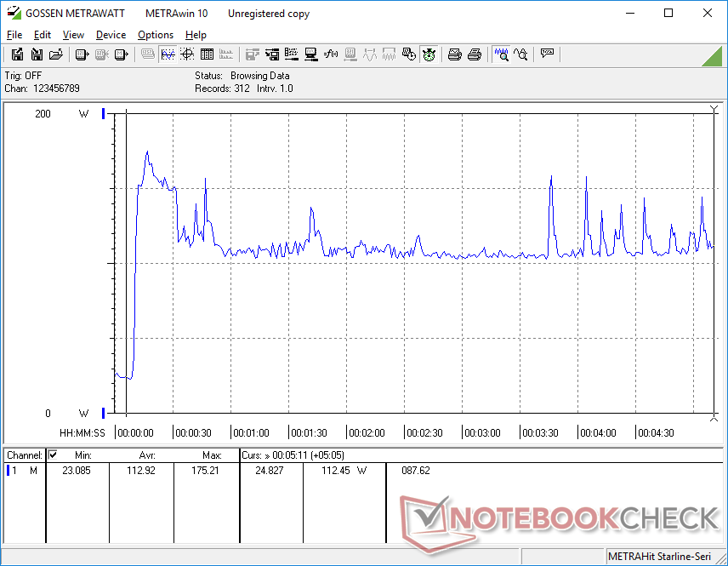Click the record-to-disk settings icon

click(x=271, y=54)
